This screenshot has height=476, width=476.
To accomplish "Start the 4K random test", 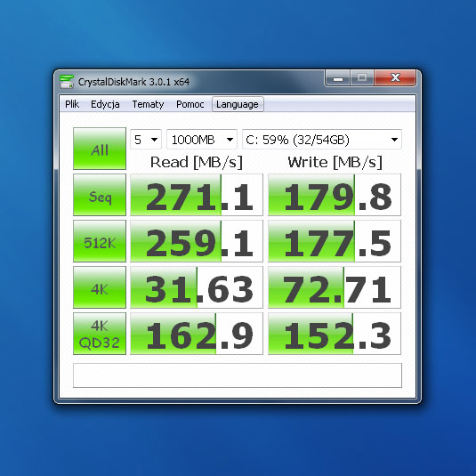I will (x=100, y=287).
